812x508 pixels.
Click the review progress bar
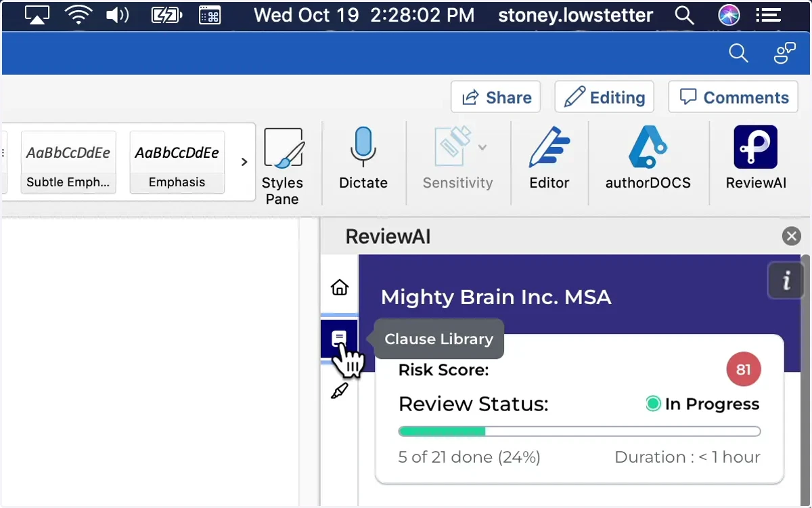tap(579, 431)
